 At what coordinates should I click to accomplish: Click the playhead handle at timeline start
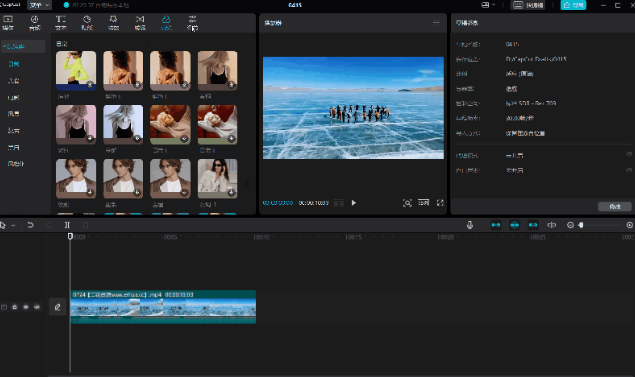pyautogui.click(x=70, y=236)
